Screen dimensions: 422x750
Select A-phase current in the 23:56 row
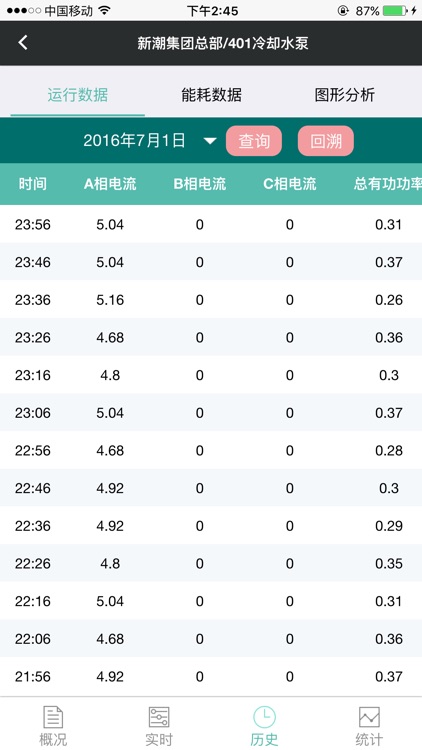coord(110,224)
